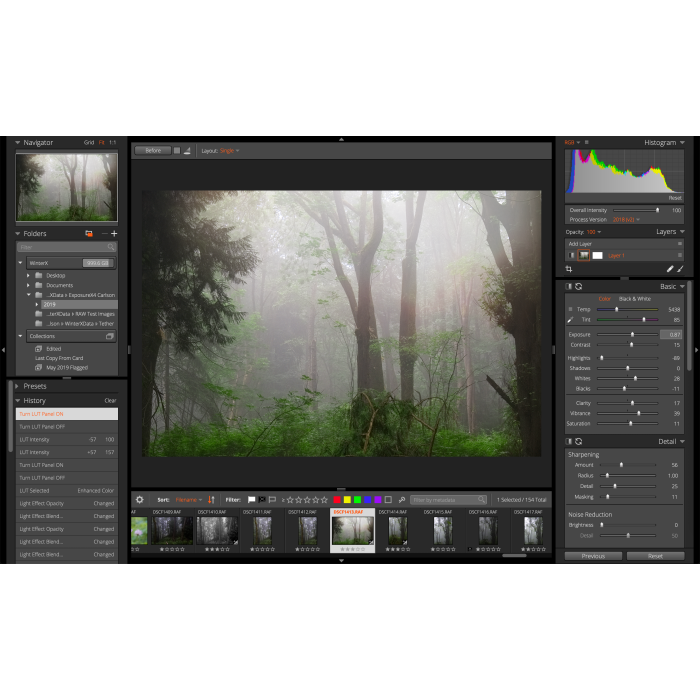
Task: Click the key icon next to metadata filter
Action: click(402, 500)
